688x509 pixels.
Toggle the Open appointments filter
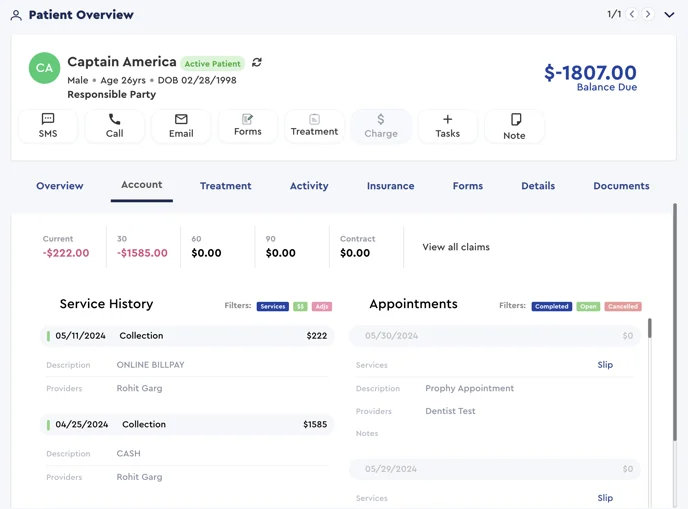(x=588, y=306)
